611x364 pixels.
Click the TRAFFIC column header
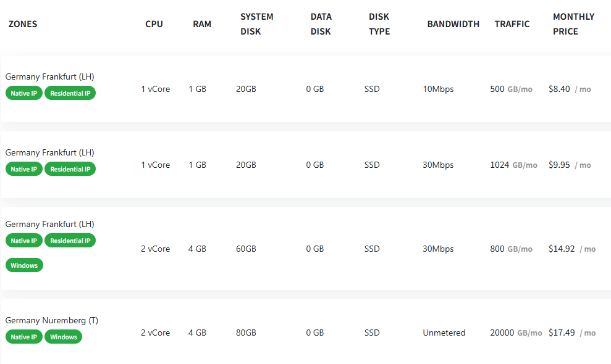[x=512, y=24]
